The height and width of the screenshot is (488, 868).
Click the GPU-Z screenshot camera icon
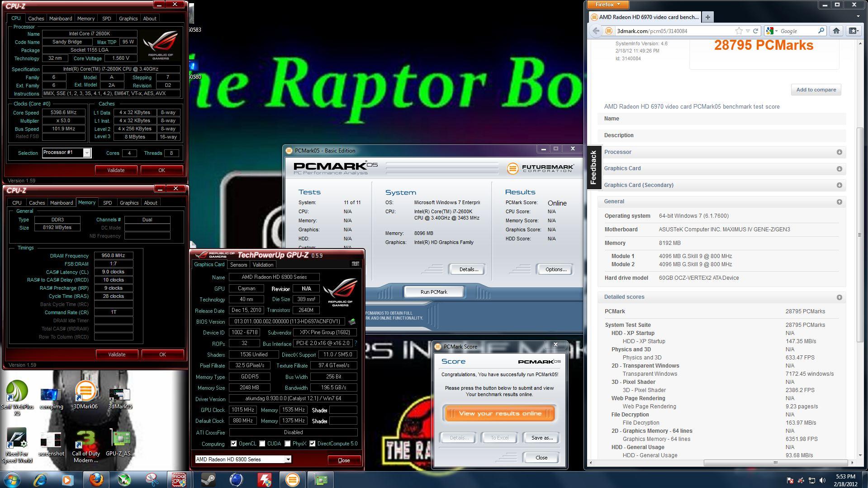pyautogui.click(x=356, y=264)
